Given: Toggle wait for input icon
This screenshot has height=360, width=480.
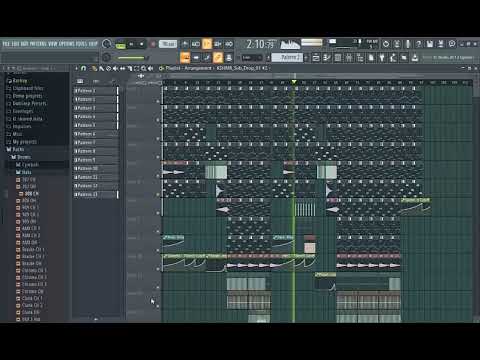Looking at the screenshot, I should [196, 44].
